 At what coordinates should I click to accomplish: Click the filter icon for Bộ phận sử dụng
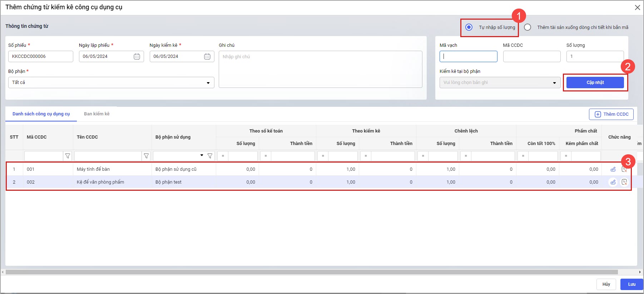tap(210, 156)
